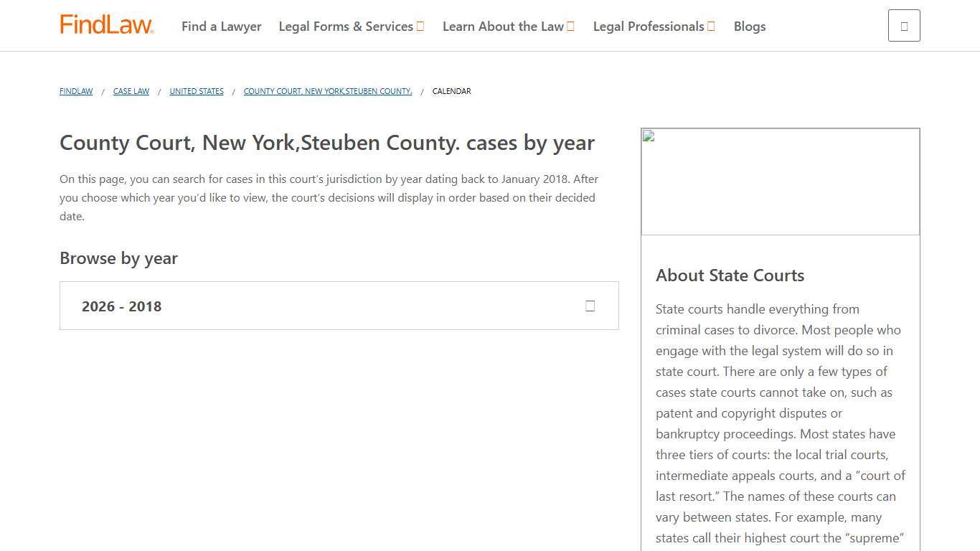Open the Legal Professionals dropdown menu
Image resolution: width=980 pixels, height=551 pixels.
click(x=649, y=26)
